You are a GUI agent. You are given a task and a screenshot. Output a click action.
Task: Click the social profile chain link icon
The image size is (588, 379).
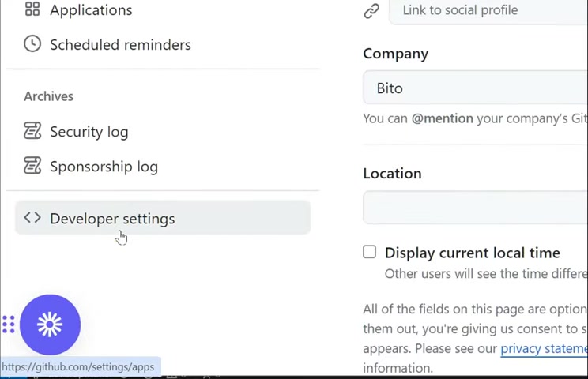tap(371, 11)
